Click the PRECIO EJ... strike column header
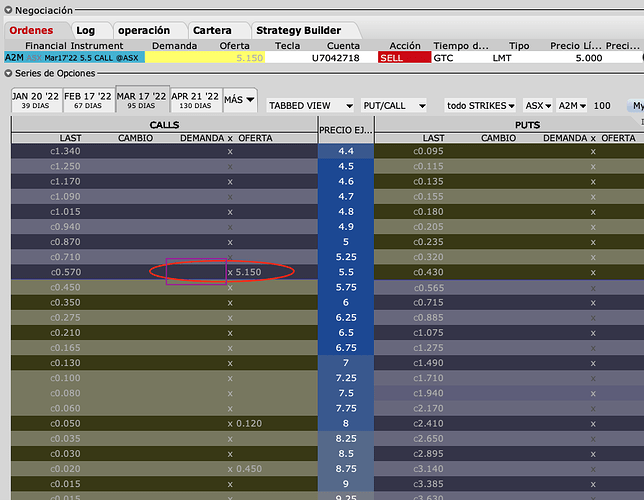644x500 pixels. click(346, 130)
